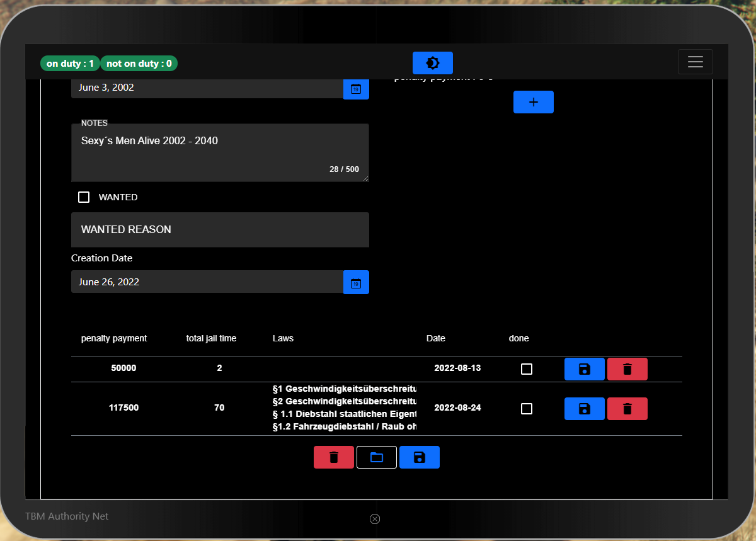The image size is (756, 541).
Task: Click the WANTED REASON input field
Action: coord(220,230)
